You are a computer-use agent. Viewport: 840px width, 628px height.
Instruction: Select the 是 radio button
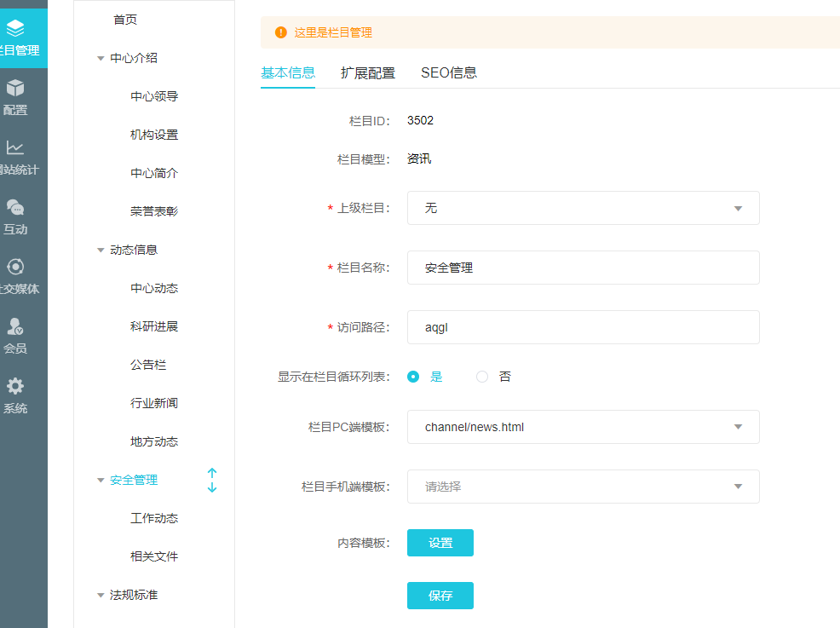413,377
